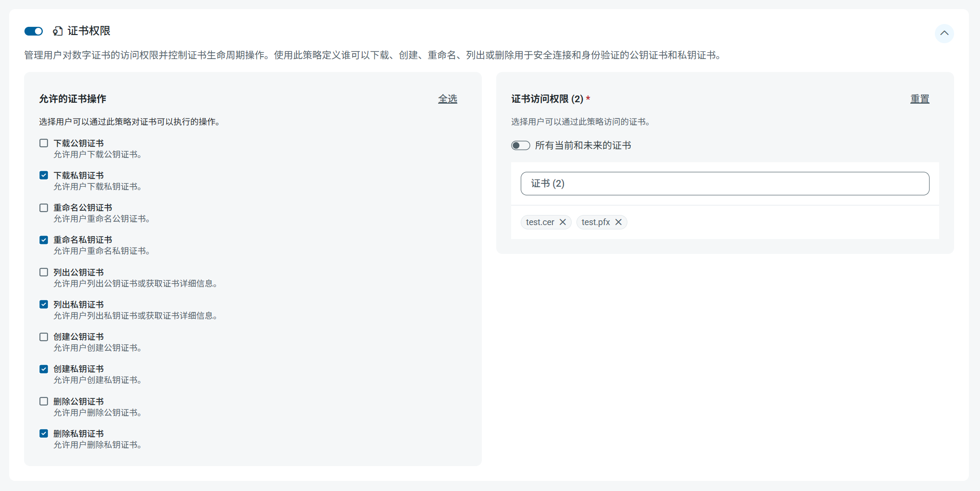Check the 列出公钥证书 checkbox
The image size is (980, 491).
(44, 272)
